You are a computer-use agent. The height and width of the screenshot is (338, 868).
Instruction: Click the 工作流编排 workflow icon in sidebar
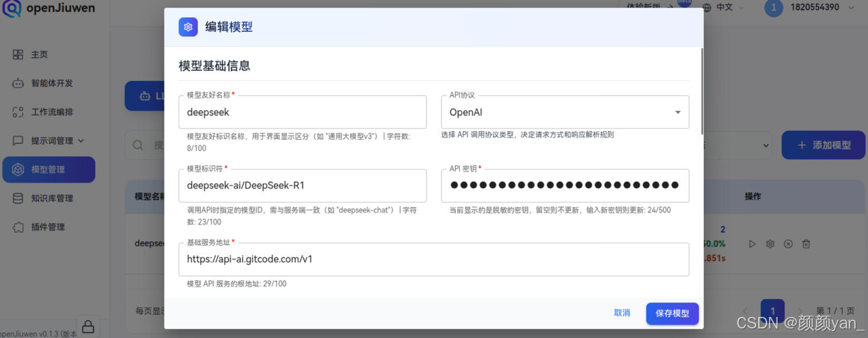18,112
